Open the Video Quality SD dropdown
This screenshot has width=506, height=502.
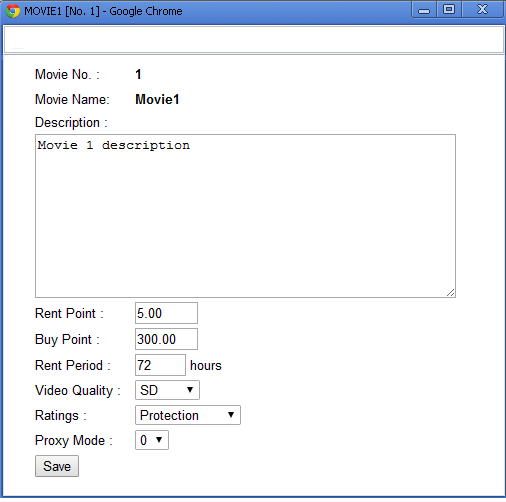point(167,390)
